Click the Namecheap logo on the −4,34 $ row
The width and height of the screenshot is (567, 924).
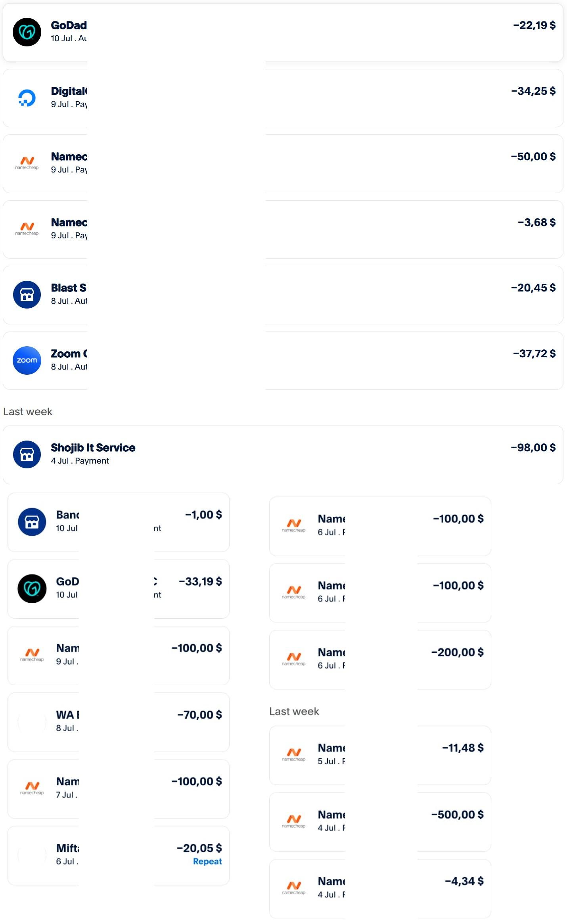coord(294,888)
